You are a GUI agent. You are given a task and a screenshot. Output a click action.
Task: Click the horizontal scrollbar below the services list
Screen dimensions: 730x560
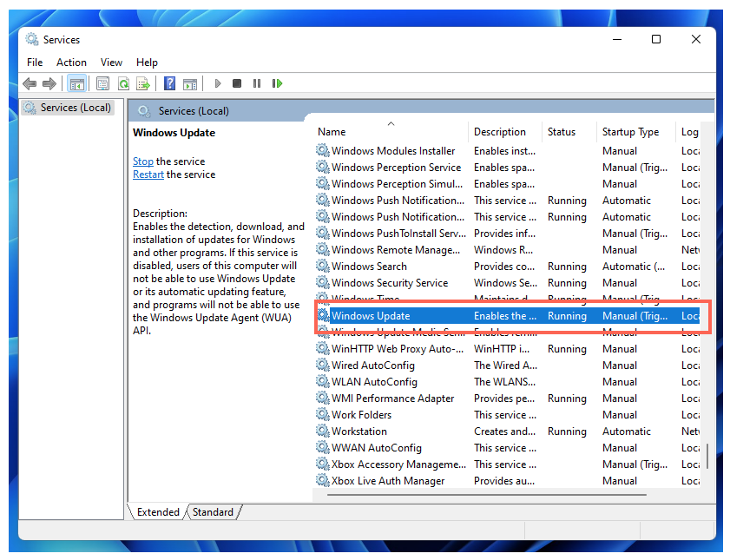pyautogui.click(x=486, y=495)
